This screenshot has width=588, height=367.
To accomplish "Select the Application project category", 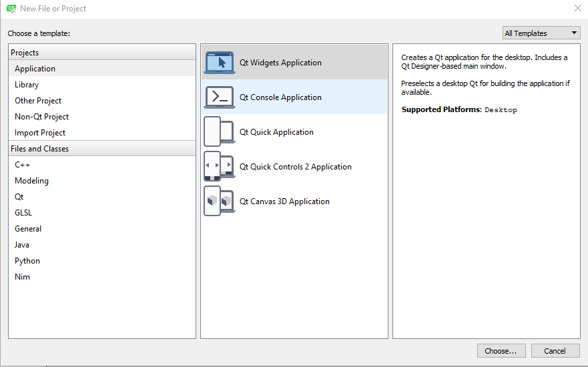I will [x=102, y=69].
